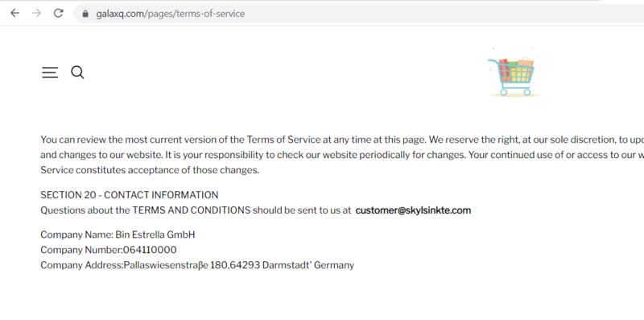Reload the page with refresh icon
The width and height of the screenshot is (644, 320).
58,13
